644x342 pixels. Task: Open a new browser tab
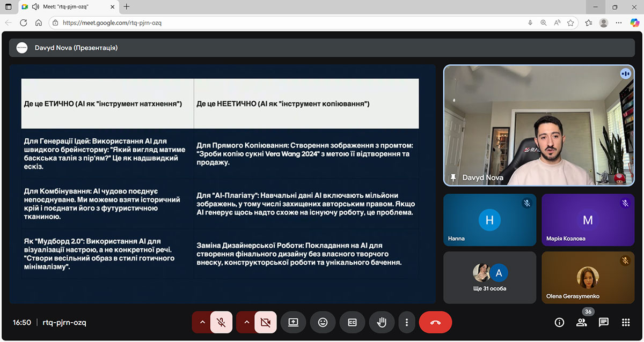[x=127, y=7]
